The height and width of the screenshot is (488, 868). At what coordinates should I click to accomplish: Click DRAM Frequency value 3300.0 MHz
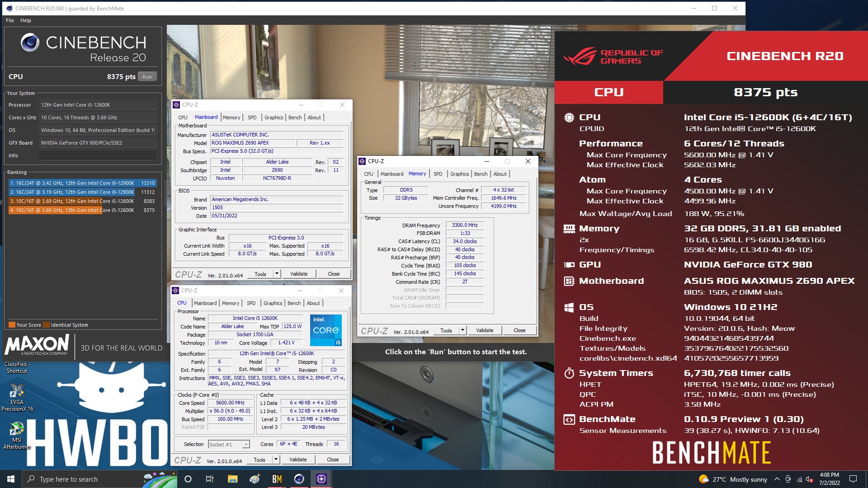(x=465, y=225)
